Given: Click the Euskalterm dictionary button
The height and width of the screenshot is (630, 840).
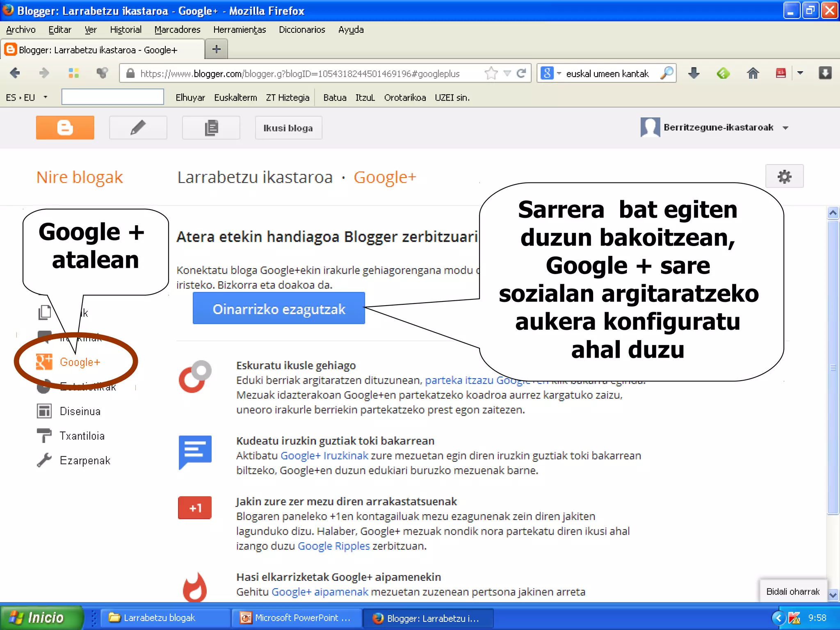Looking at the screenshot, I should pyautogui.click(x=235, y=97).
